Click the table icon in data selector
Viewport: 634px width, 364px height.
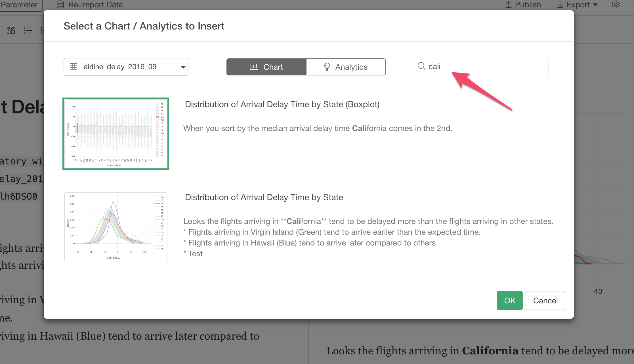[x=74, y=67]
